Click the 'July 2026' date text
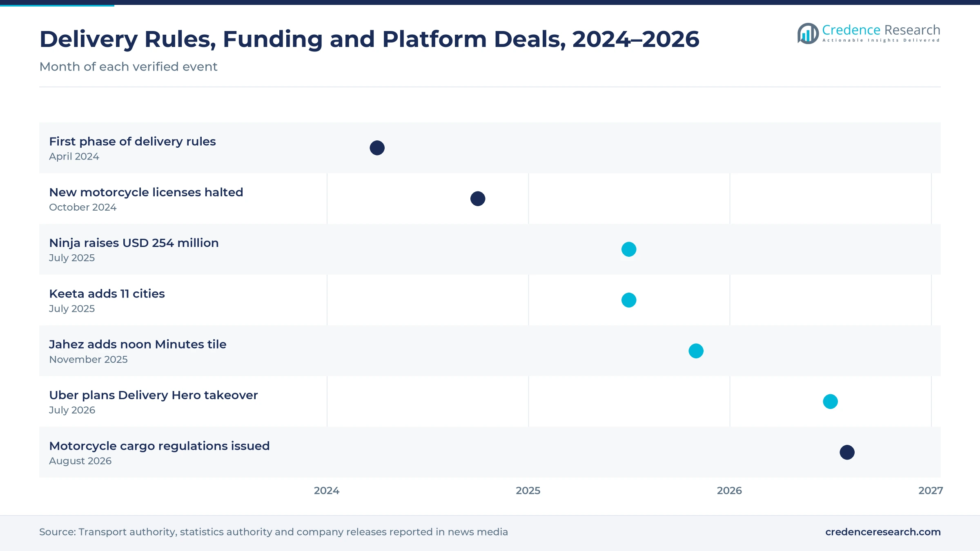This screenshot has height=551, width=980. pyautogui.click(x=72, y=410)
